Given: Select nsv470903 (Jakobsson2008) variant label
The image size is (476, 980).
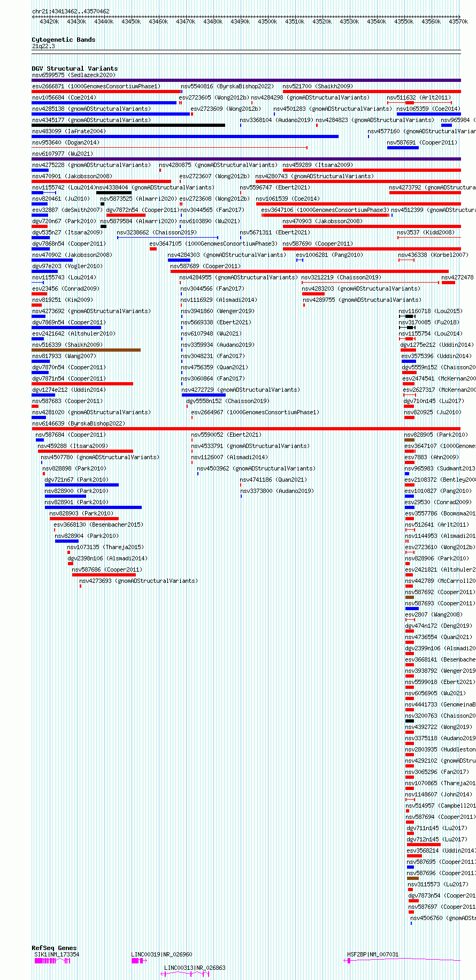Looking at the screenshot, I should (x=323, y=222).
